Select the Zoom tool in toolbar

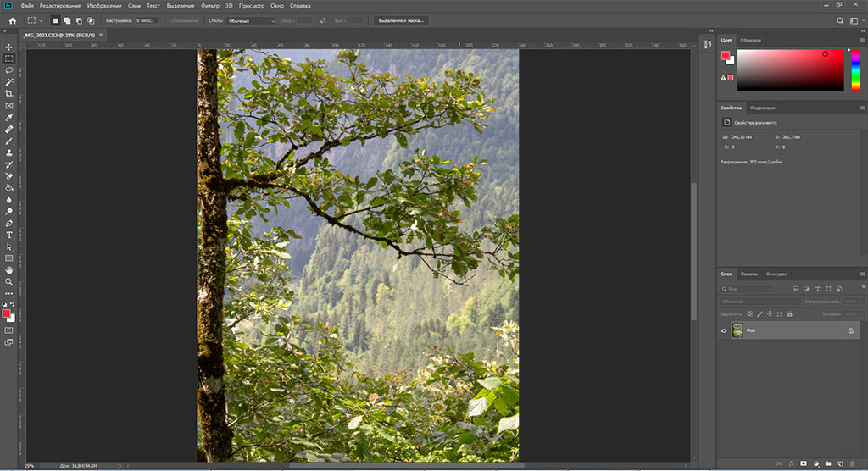pos(9,281)
